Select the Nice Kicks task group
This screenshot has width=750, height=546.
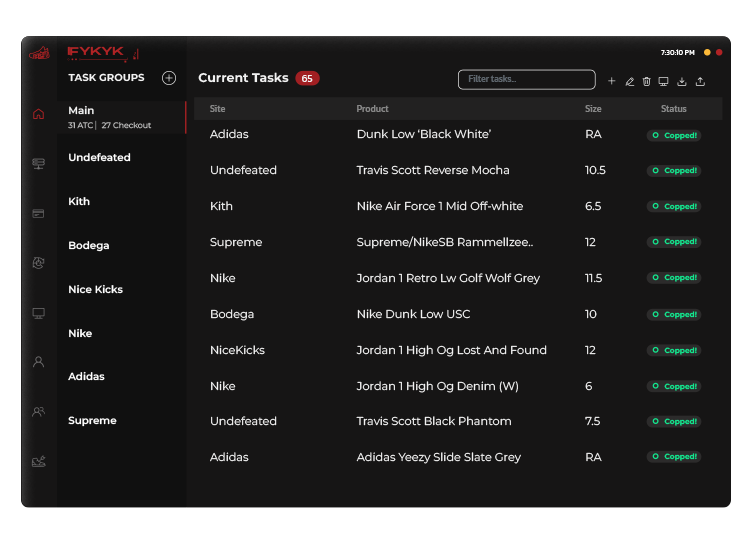(96, 290)
